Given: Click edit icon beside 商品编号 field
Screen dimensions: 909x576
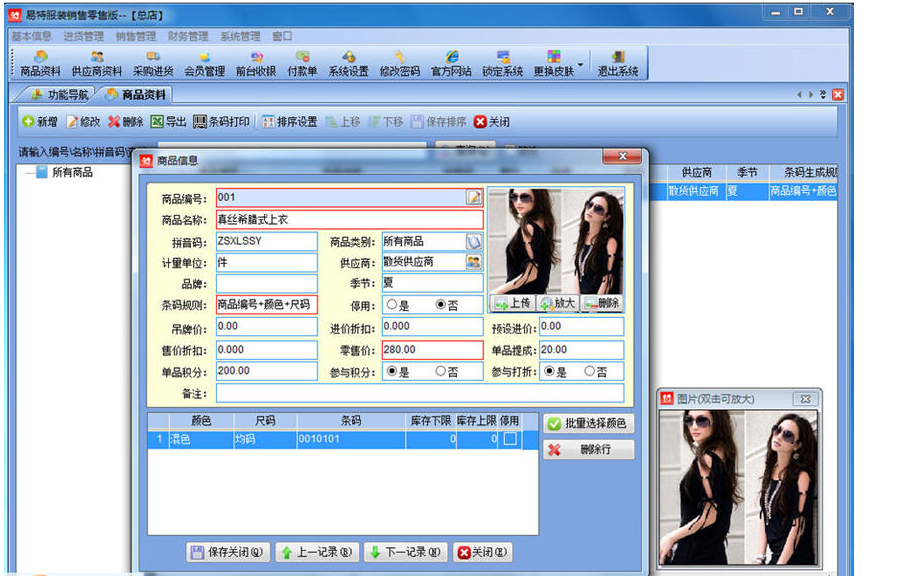Looking at the screenshot, I should 474,198.
